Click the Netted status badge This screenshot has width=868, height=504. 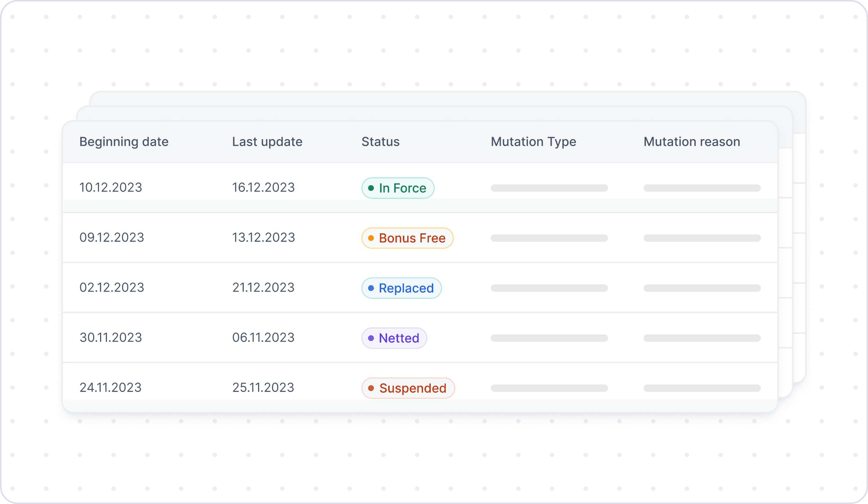click(x=394, y=338)
